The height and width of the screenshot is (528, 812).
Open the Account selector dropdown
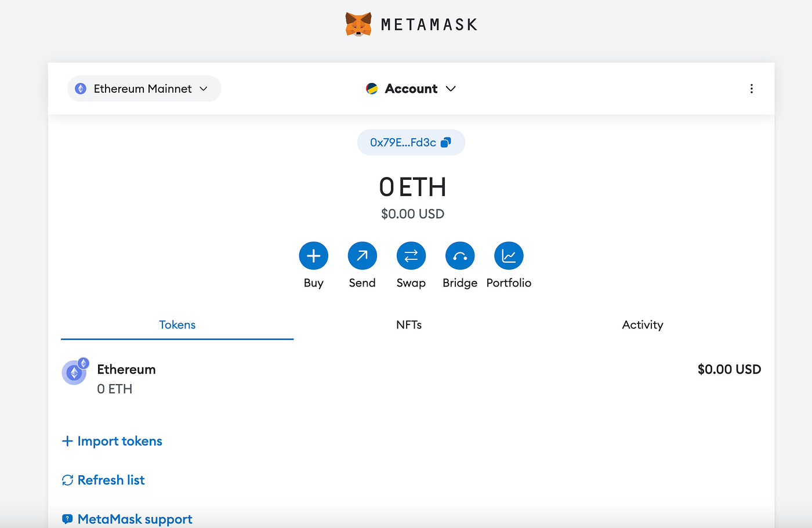411,89
